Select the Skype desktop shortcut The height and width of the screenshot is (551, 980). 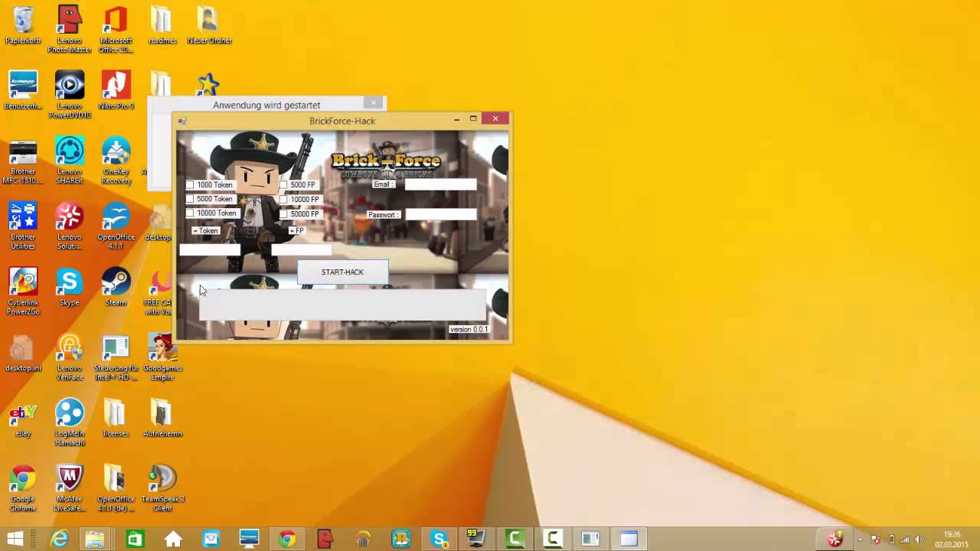click(70, 287)
